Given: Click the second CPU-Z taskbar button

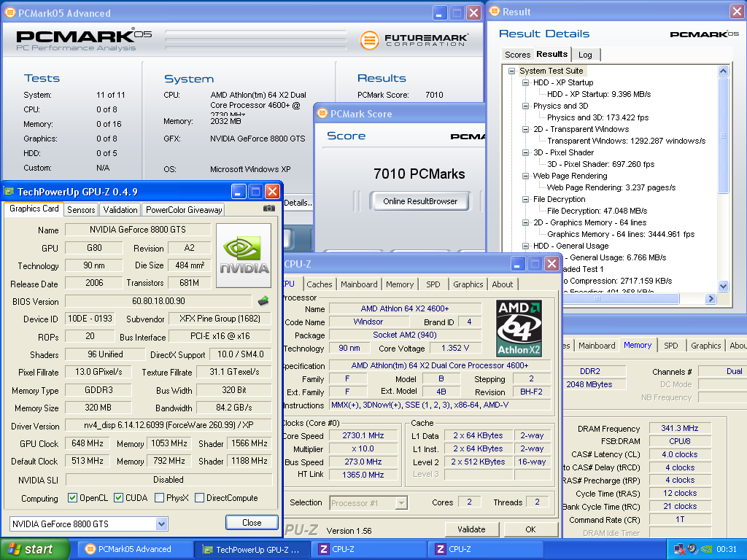Looking at the screenshot, I should [x=486, y=549].
